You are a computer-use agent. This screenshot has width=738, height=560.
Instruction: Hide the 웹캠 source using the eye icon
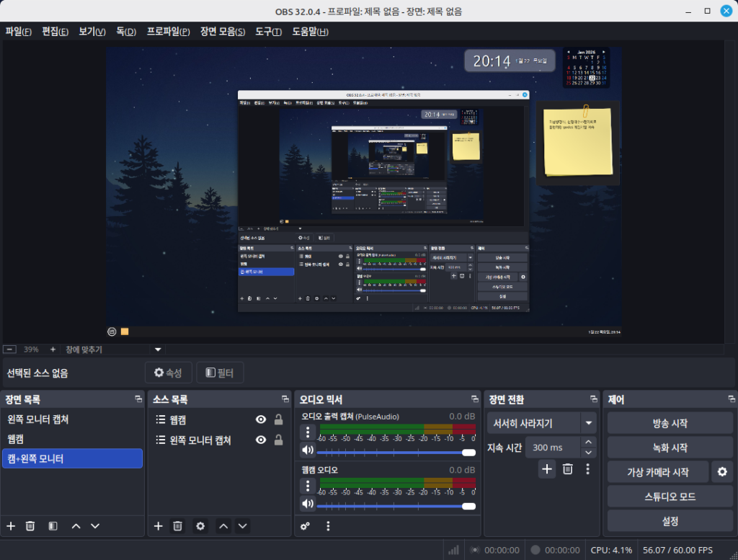[261, 420]
